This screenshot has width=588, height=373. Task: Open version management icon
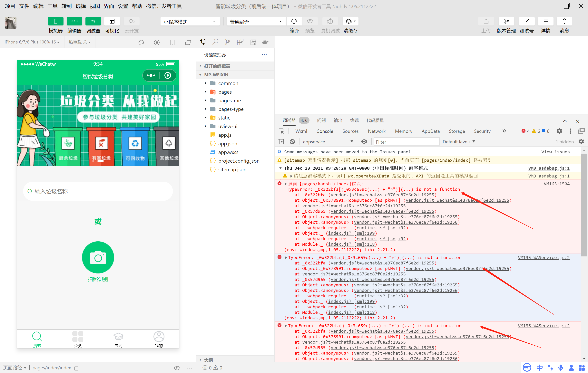point(506,22)
